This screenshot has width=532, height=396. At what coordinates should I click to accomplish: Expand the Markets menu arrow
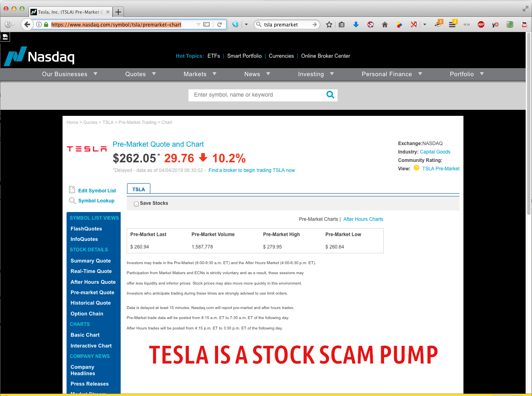(214, 74)
